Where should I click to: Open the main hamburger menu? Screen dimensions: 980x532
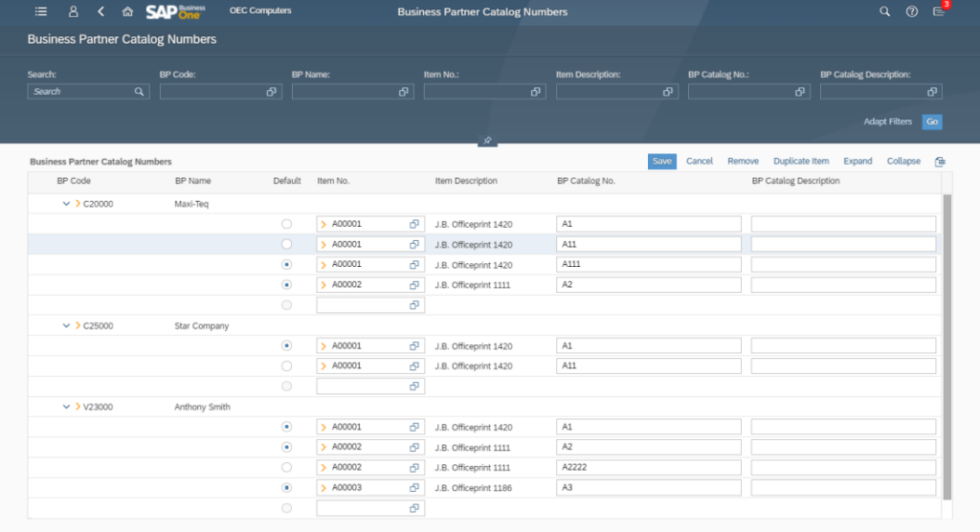coord(41,11)
